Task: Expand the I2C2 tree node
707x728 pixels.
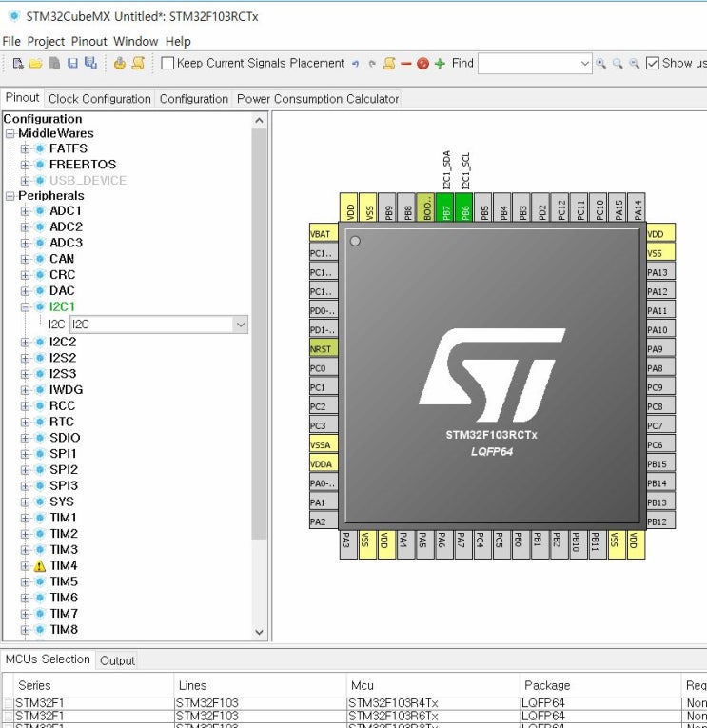Action: (x=25, y=343)
